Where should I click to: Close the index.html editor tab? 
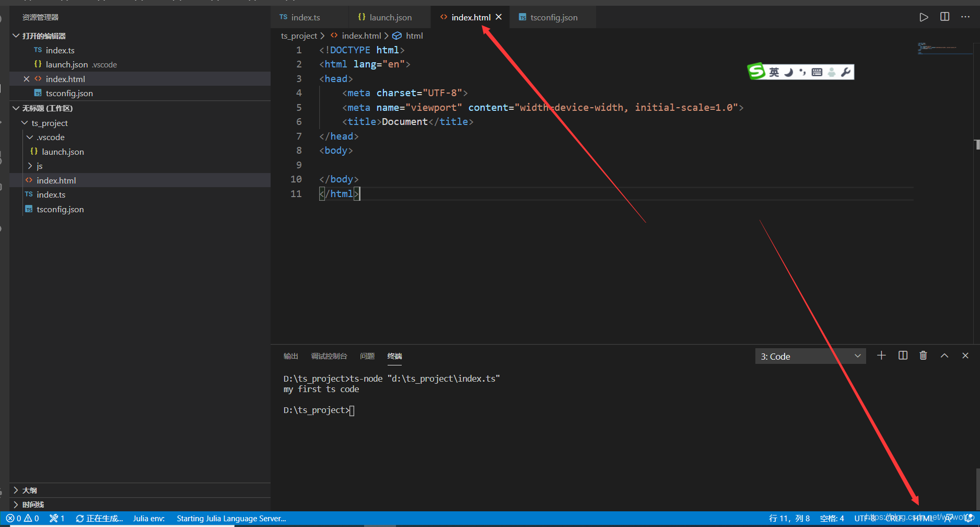pyautogui.click(x=499, y=17)
